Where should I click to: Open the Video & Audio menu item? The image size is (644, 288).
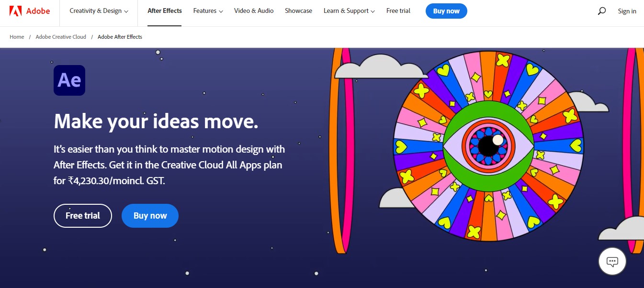pos(254,11)
